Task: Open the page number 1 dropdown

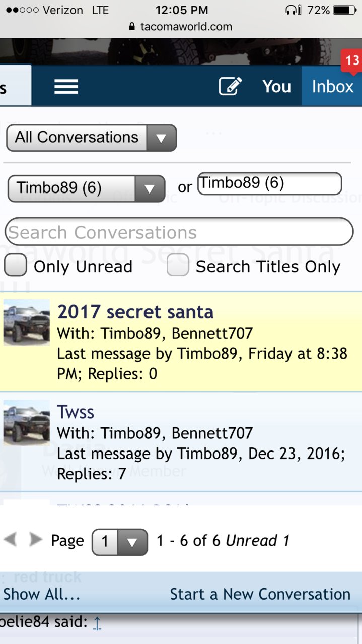Action: tap(120, 542)
